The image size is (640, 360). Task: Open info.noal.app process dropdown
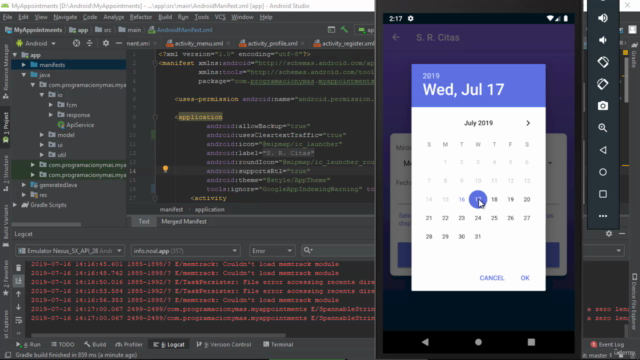click(185, 251)
